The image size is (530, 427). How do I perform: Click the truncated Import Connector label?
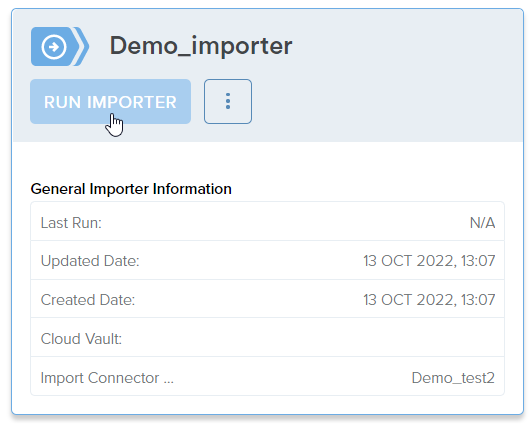(x=107, y=378)
